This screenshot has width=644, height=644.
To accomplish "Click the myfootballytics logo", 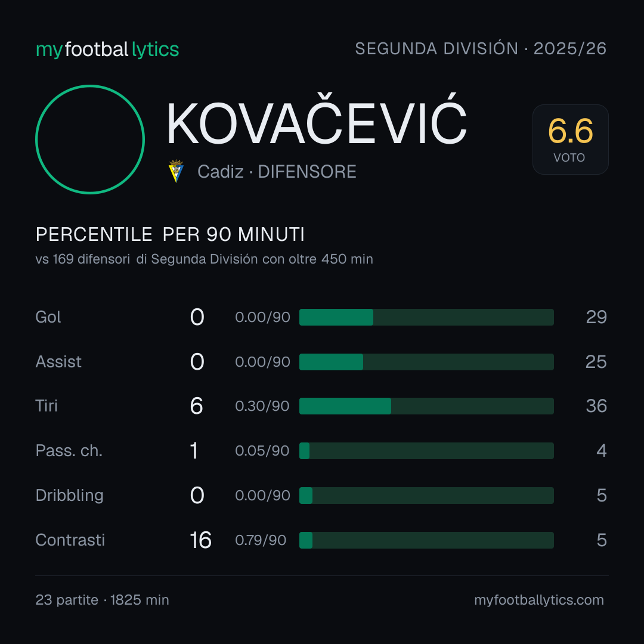I will [x=107, y=49].
